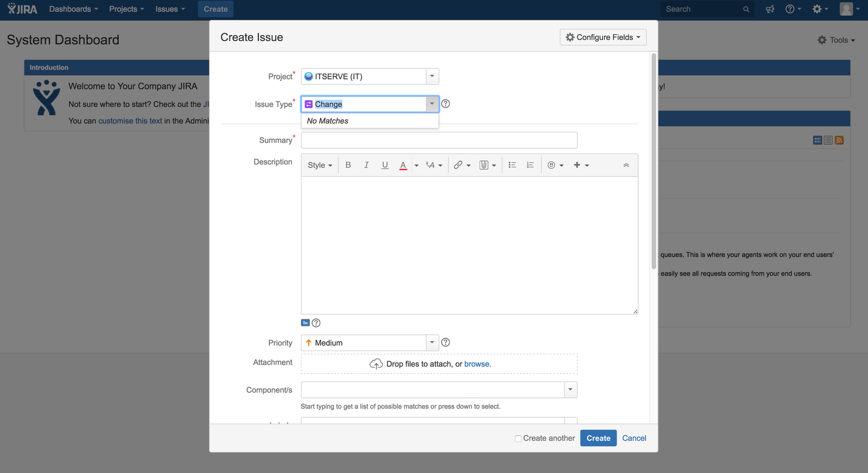Screen dimensions: 868x473
Task: Click the Priority Medium field
Action: 363,343
